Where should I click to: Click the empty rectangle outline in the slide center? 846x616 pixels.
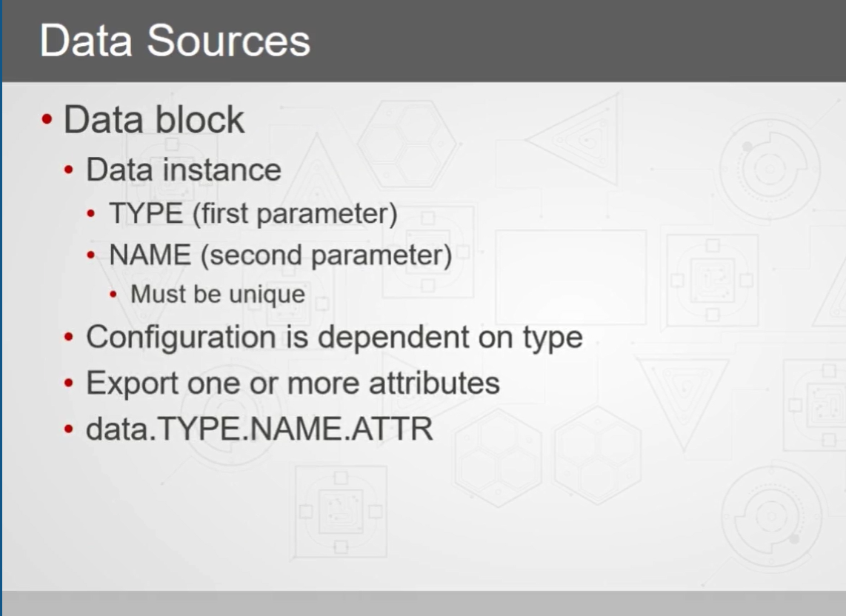(571, 277)
